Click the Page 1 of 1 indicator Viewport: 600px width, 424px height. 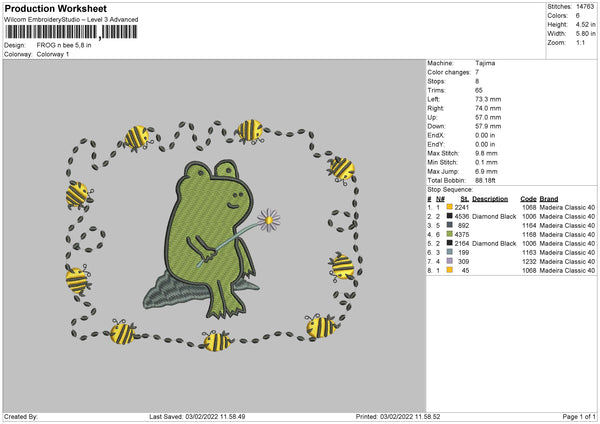pos(579,416)
